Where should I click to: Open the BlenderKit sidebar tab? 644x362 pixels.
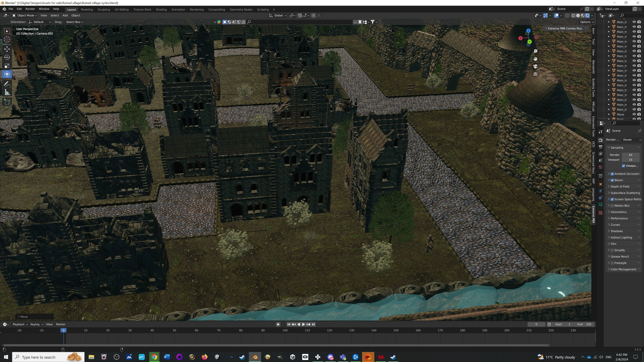coord(593,67)
